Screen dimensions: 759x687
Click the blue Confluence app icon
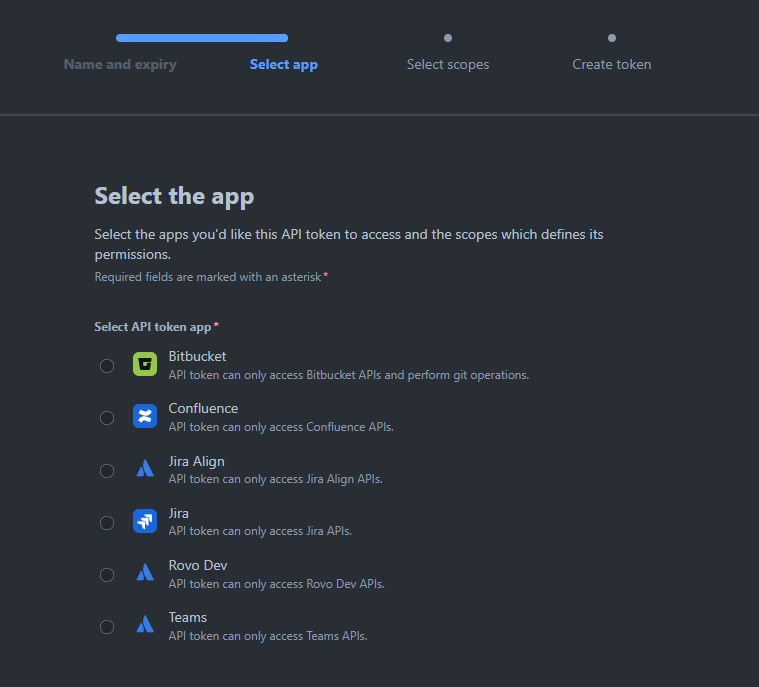pyautogui.click(x=145, y=416)
